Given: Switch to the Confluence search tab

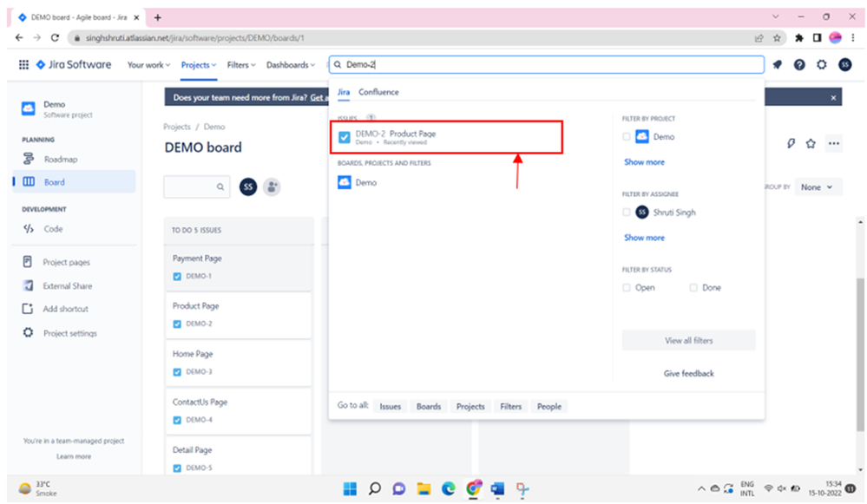Looking at the screenshot, I should 381,91.
